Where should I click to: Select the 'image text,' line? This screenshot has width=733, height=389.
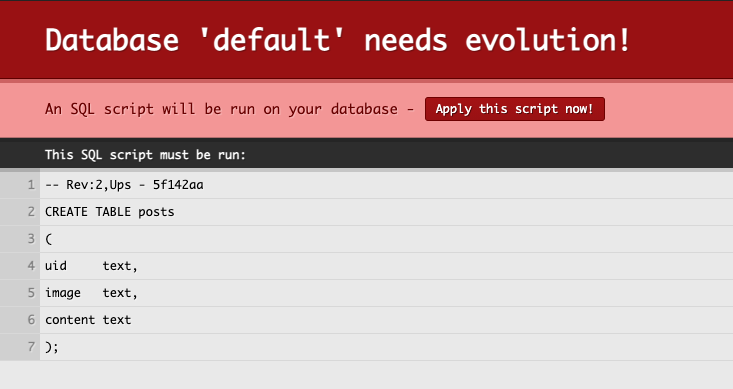[91, 293]
